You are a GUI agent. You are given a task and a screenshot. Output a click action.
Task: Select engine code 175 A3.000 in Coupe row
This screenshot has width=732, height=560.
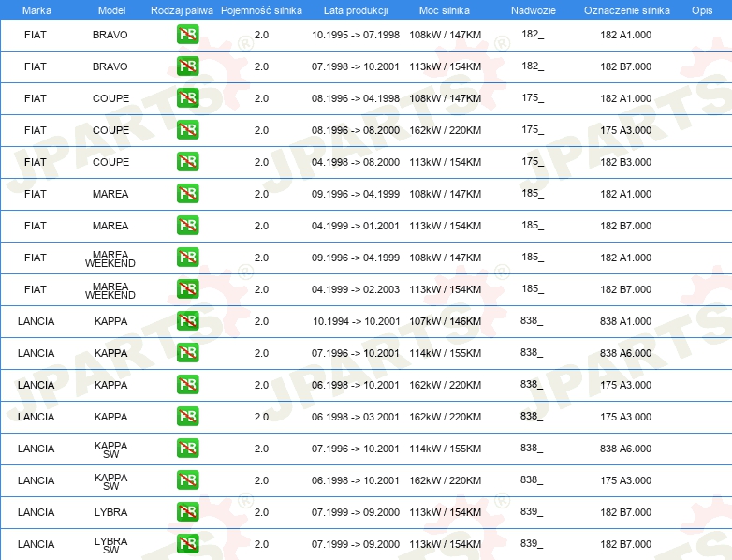(625, 130)
